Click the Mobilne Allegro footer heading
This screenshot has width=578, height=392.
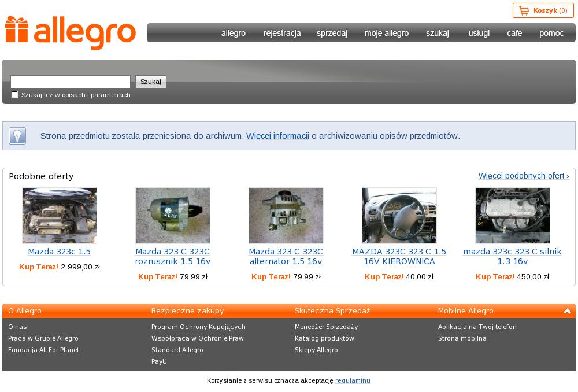pyautogui.click(x=465, y=311)
